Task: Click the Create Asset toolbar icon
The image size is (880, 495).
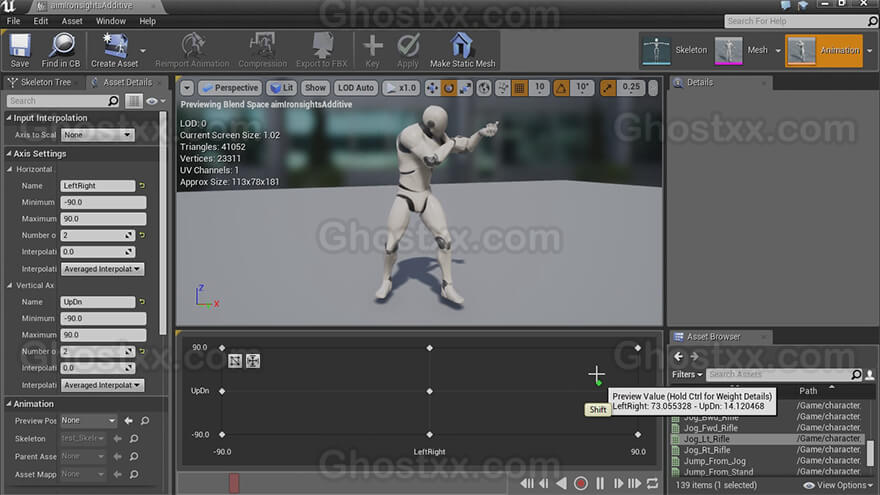Action: (114, 51)
